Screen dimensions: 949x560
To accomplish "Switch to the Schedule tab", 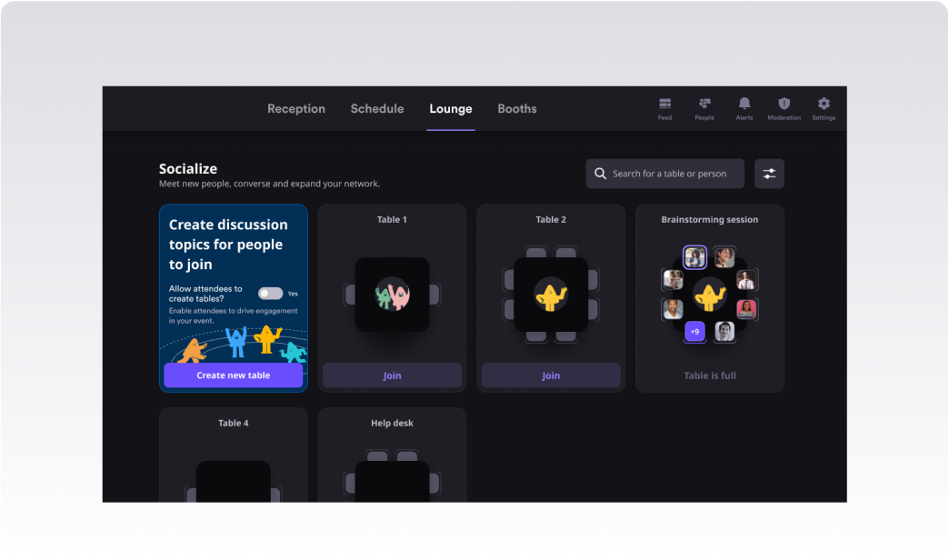I will click(377, 109).
